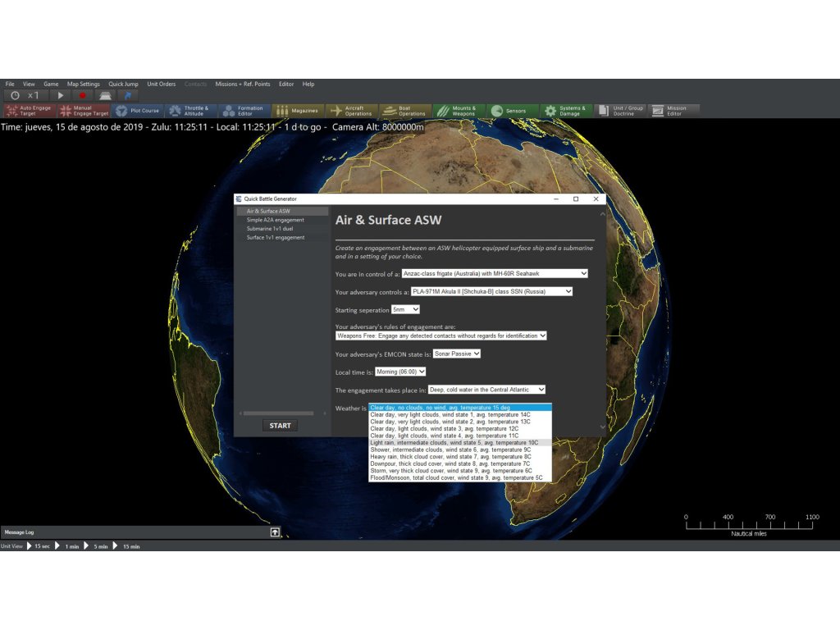Select Manual Engage Target

click(84, 111)
